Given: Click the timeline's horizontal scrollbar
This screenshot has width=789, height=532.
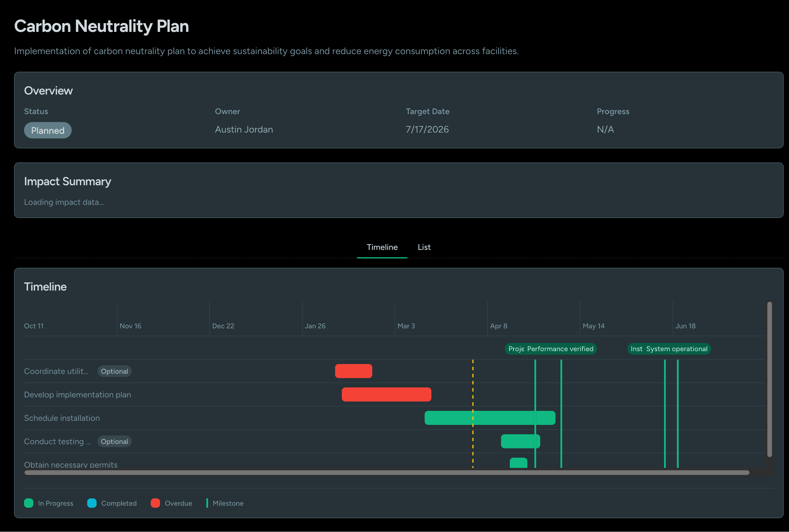Looking at the screenshot, I should coord(387,473).
